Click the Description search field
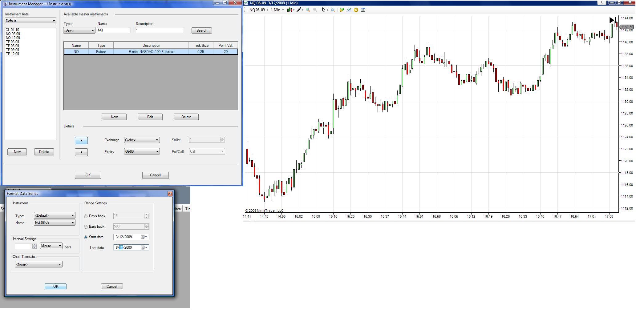This screenshot has height=321, width=644. pos(160,30)
